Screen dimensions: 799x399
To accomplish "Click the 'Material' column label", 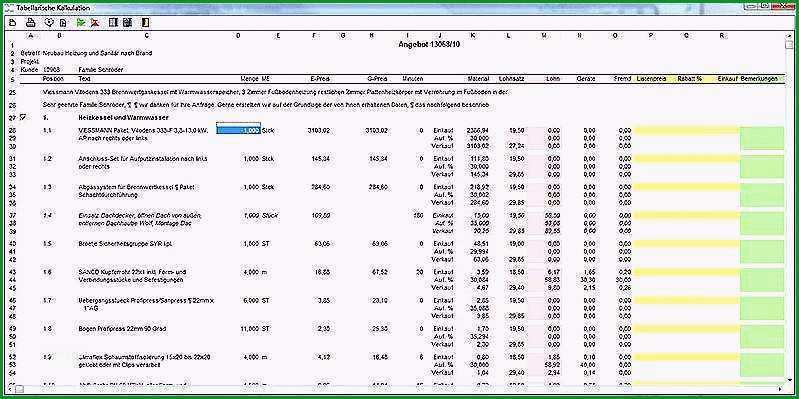I will [x=478, y=79].
